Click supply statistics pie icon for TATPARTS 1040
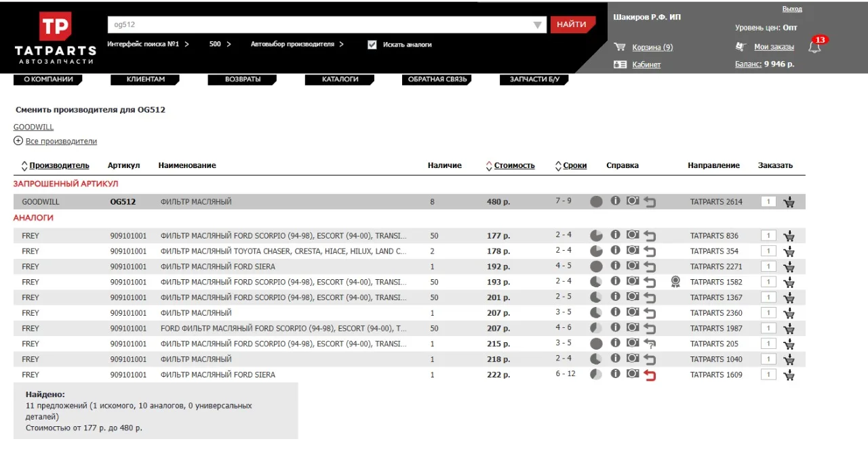868x454 pixels. [596, 359]
